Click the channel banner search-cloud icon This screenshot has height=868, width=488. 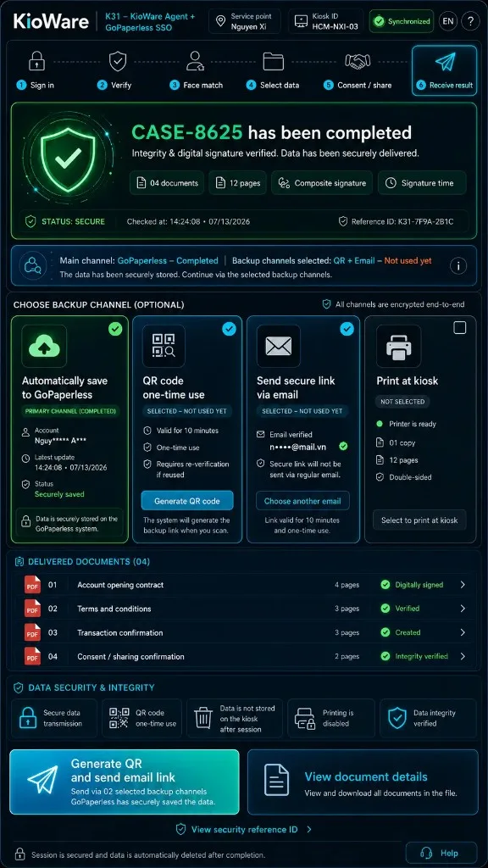tap(33, 265)
